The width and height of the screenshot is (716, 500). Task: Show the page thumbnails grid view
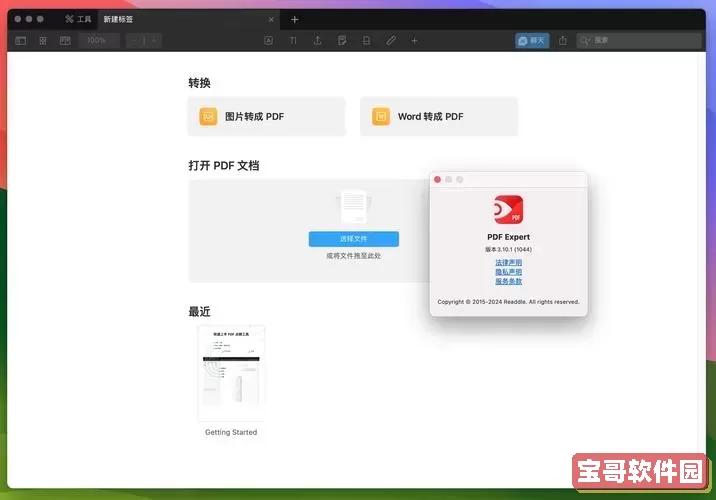click(43, 41)
